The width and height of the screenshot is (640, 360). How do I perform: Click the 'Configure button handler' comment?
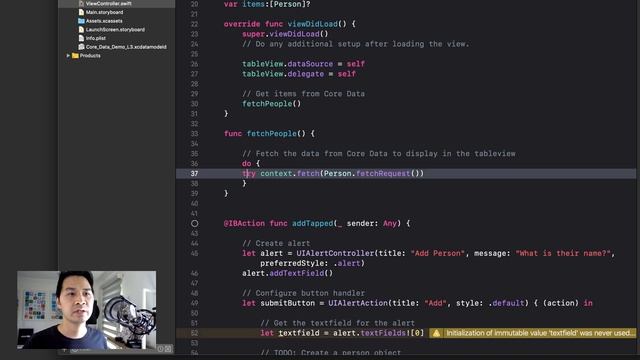[303, 293]
